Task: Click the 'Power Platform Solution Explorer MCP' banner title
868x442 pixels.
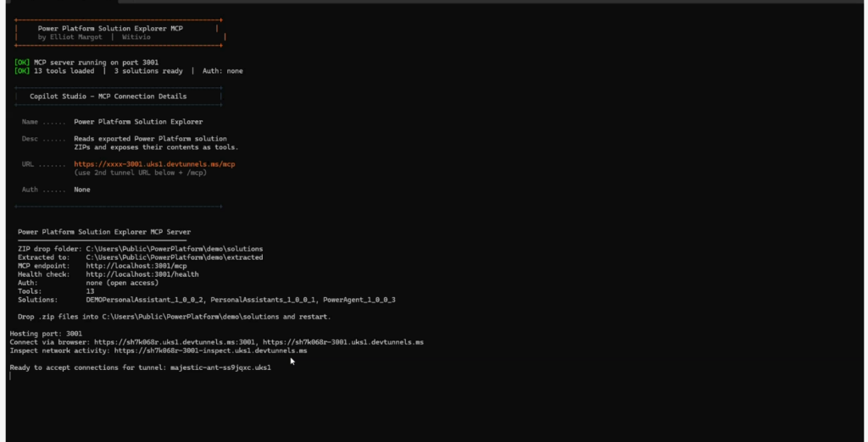Action: (x=110, y=28)
